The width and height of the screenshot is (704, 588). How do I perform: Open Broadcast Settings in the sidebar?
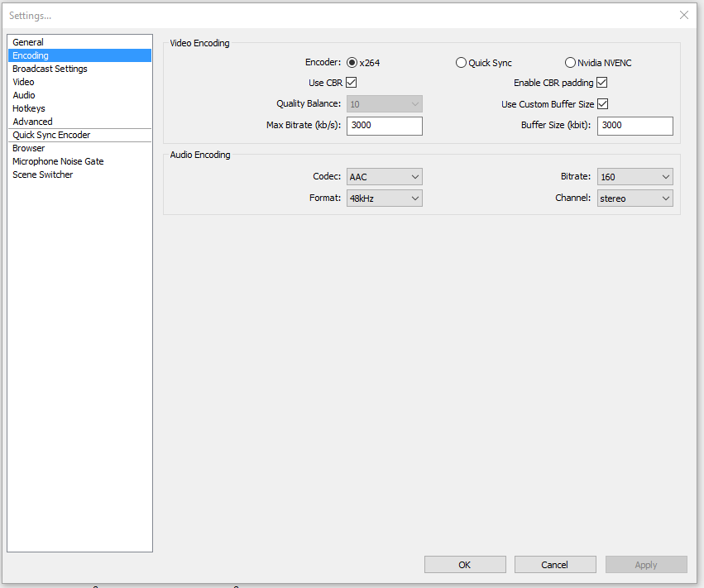click(x=79, y=69)
